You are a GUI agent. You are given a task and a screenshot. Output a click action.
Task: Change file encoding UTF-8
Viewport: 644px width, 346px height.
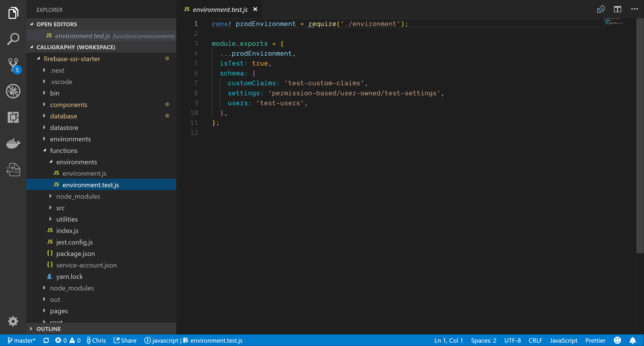pos(513,340)
